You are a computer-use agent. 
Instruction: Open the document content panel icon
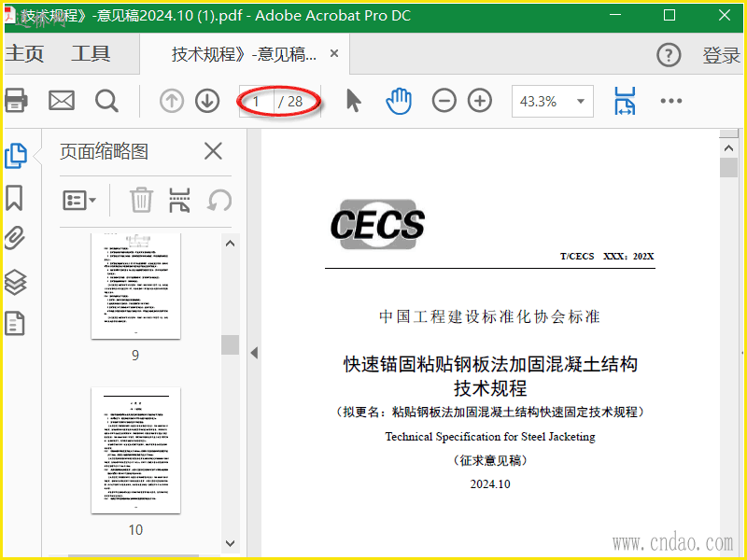(x=15, y=323)
